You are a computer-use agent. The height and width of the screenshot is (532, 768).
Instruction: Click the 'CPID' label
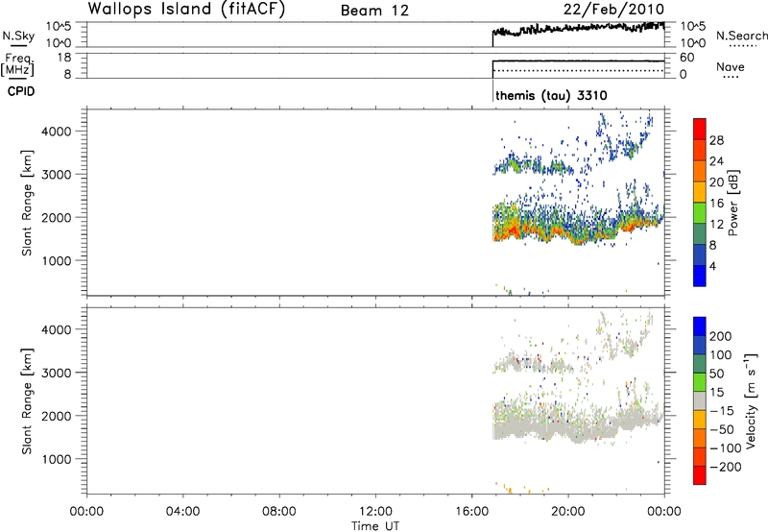click(21, 91)
